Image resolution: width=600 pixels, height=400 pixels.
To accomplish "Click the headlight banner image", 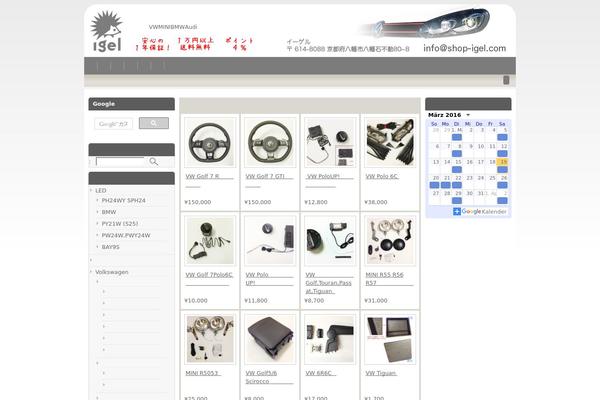I will tap(426, 23).
